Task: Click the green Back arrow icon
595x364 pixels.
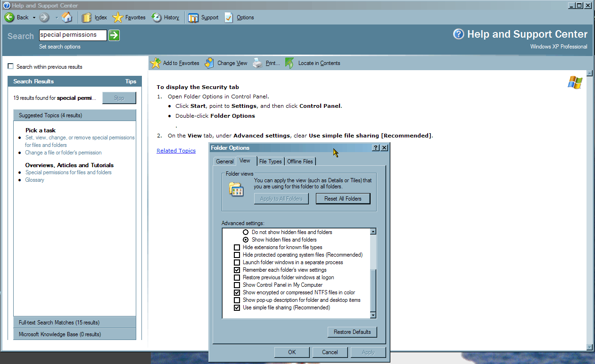Action: (9, 17)
